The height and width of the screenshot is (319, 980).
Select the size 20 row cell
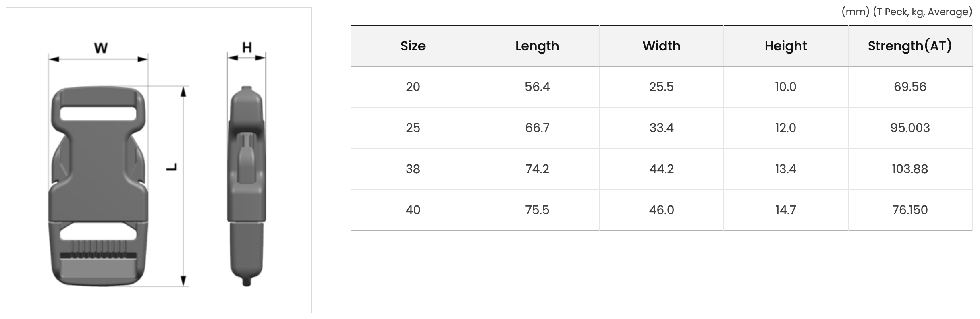(413, 87)
